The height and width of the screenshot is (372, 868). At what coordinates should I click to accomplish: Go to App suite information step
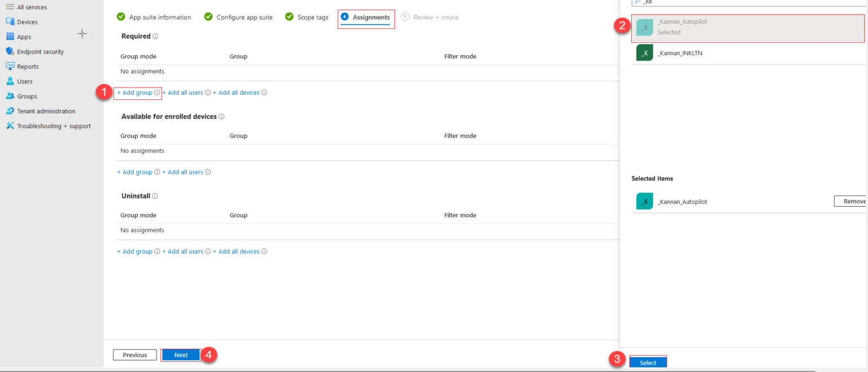click(x=160, y=17)
